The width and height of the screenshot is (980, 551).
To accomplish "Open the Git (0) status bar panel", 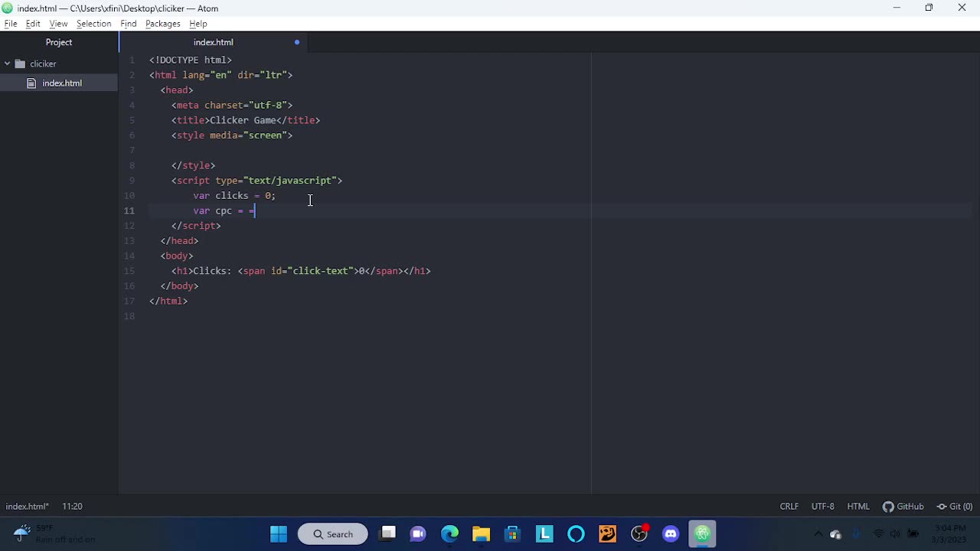I will [x=955, y=507].
